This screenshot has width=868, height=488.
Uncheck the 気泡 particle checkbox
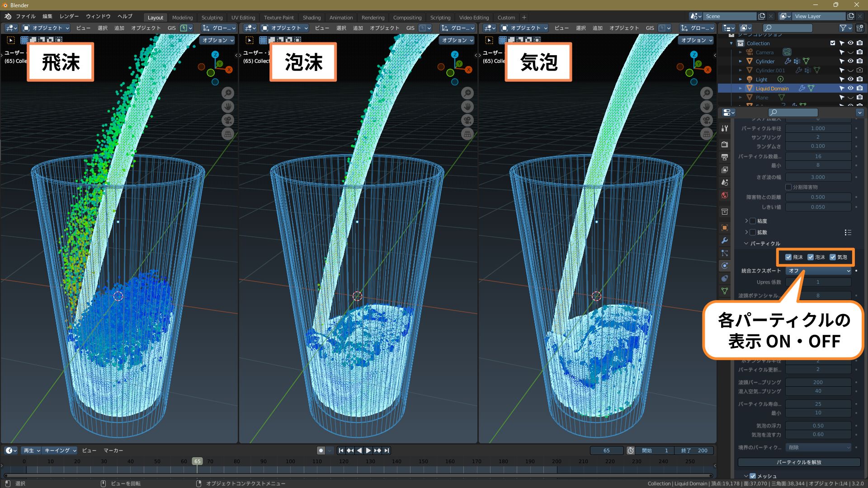point(833,257)
